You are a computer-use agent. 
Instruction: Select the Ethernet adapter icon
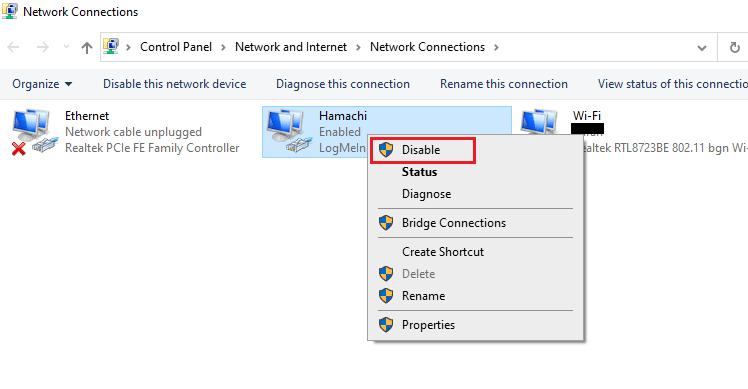(34, 132)
